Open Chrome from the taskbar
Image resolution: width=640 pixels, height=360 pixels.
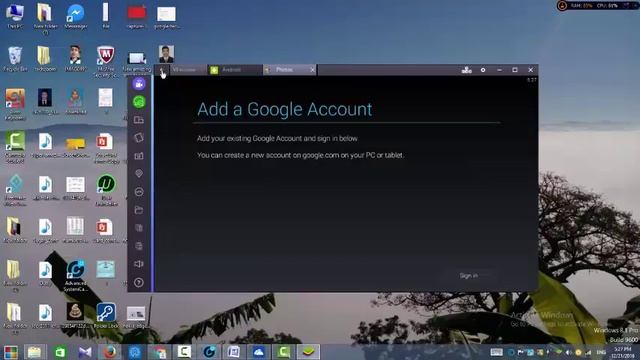[x=159, y=352]
